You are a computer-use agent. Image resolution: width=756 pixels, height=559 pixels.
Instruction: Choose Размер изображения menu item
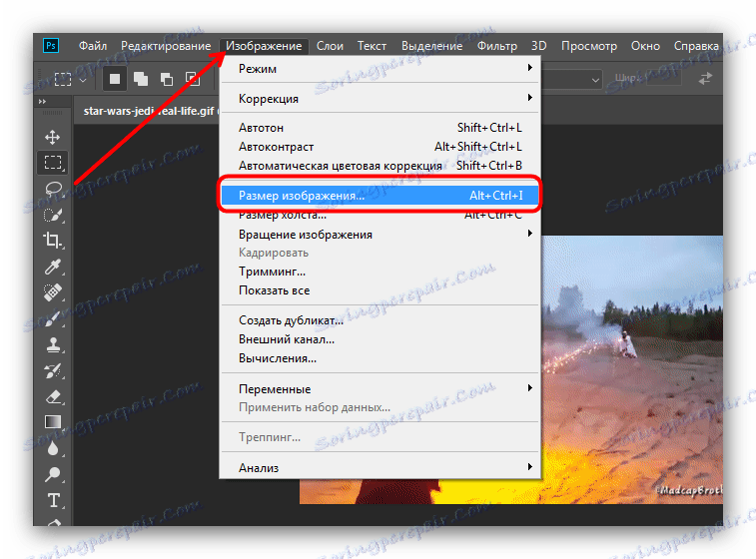tap(379, 196)
